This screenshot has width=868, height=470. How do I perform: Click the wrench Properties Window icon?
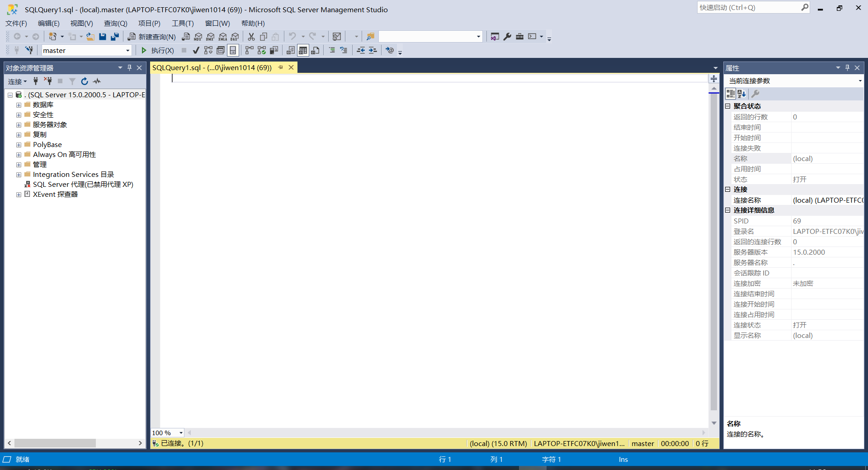[x=507, y=37]
